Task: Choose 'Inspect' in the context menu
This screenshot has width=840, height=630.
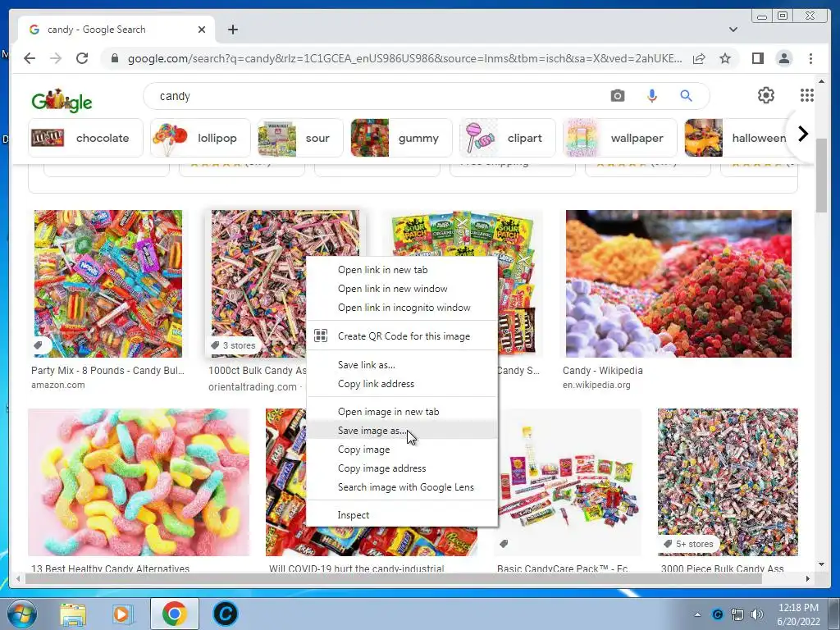Action: click(402, 515)
